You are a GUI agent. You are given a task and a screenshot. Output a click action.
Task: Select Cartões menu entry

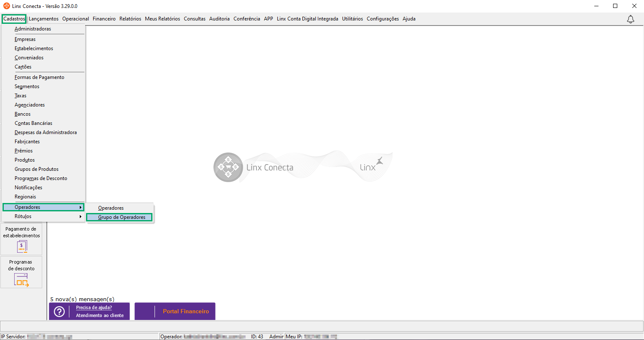tap(43, 67)
